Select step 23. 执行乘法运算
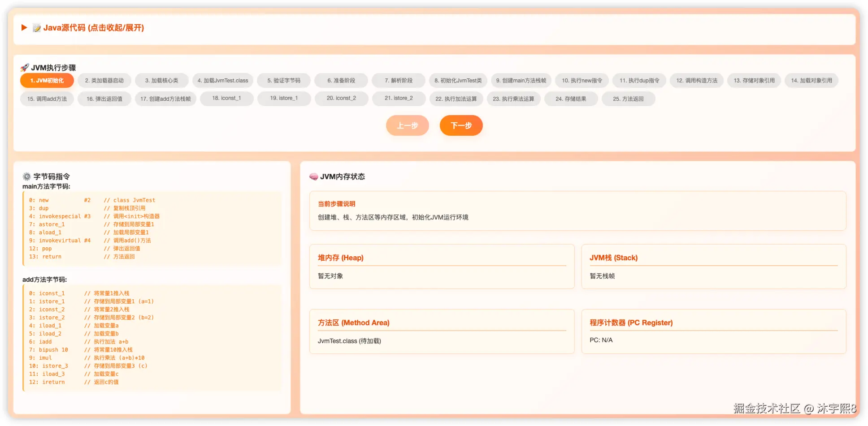The width and height of the screenshot is (868, 426). [513, 99]
